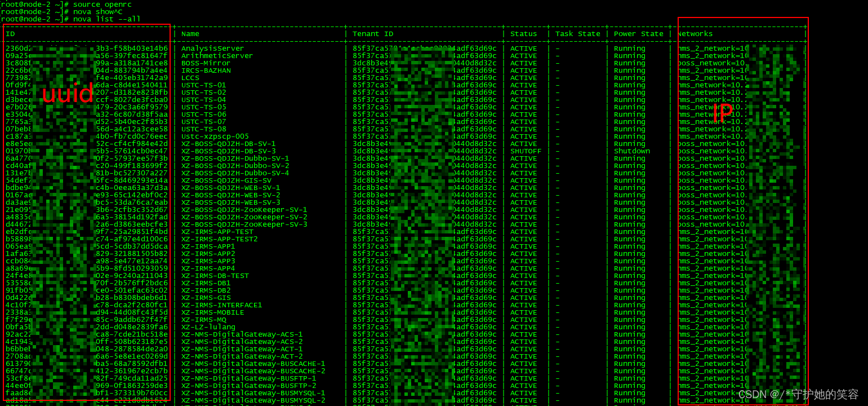Select the USTC-TS-04 row name
The image size is (868, 406).
pos(204,100)
